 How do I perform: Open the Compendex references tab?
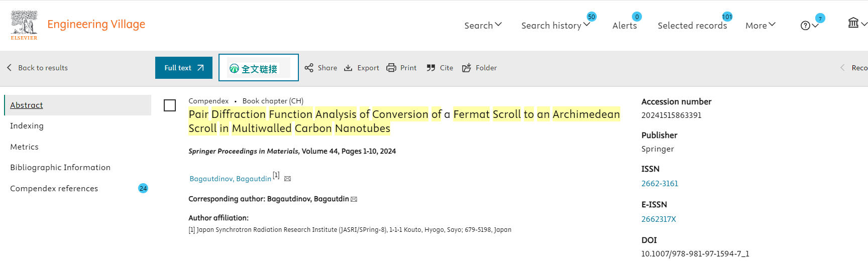pos(54,189)
